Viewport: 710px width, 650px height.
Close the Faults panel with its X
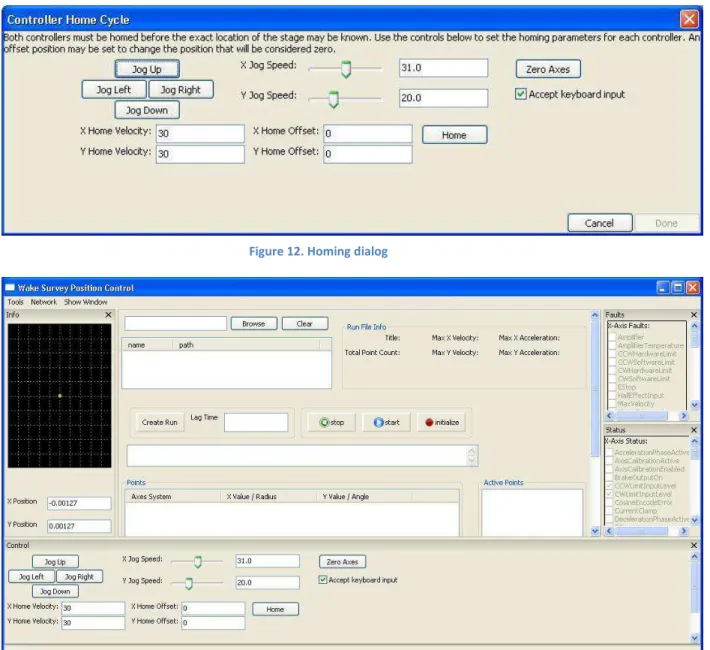(694, 314)
